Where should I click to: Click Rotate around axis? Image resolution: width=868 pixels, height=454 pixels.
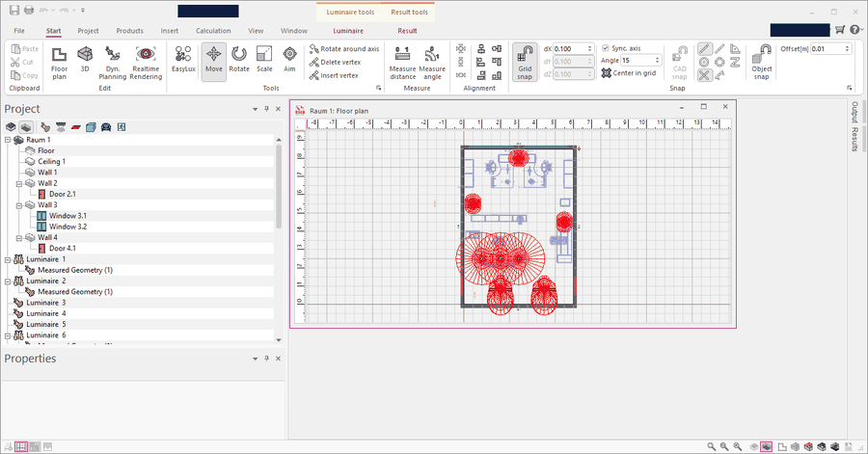pos(344,48)
